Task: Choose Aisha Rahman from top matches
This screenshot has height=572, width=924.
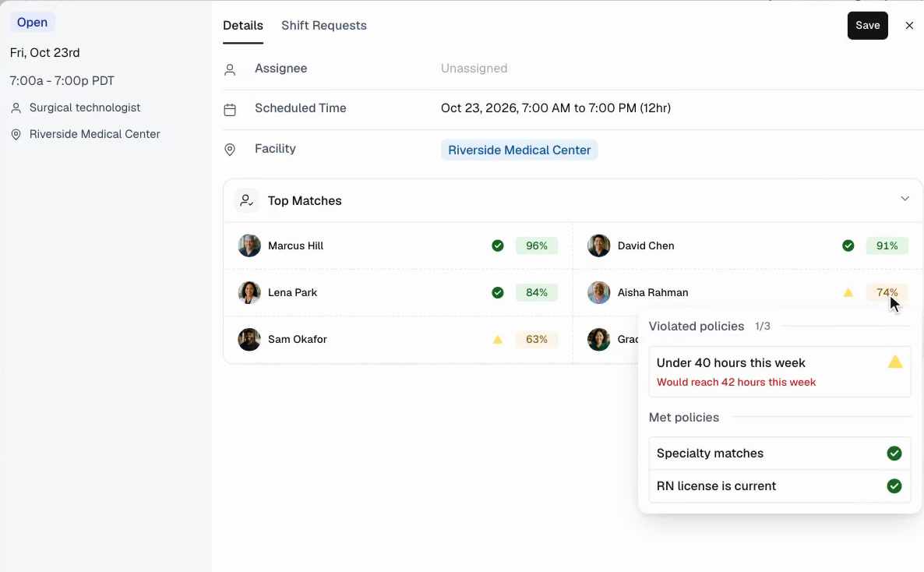Action: [x=653, y=292]
